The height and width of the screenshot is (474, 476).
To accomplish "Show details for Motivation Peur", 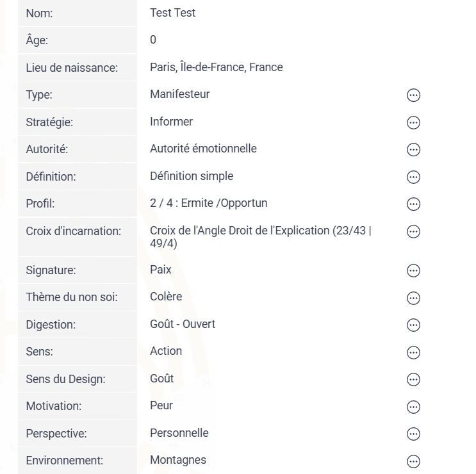I will click(413, 407).
